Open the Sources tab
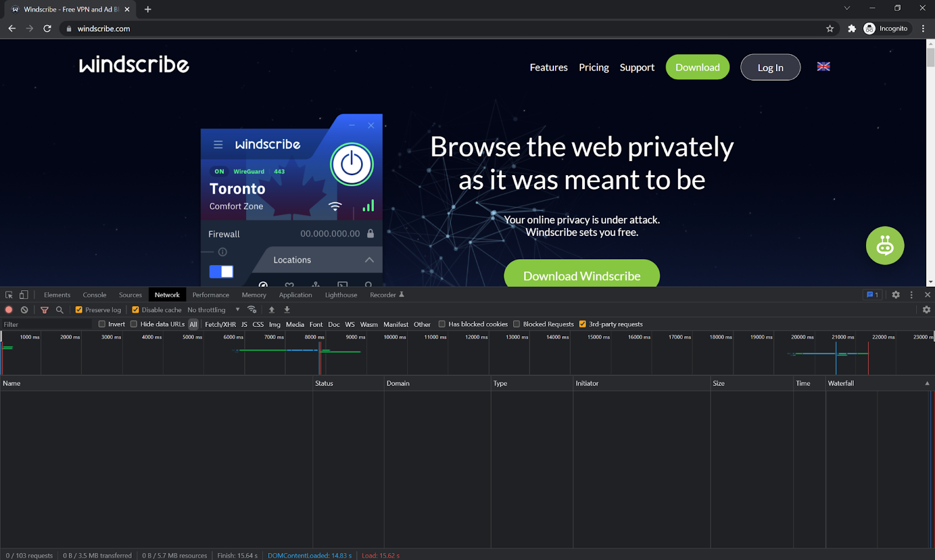The height and width of the screenshot is (560, 935). click(x=130, y=295)
